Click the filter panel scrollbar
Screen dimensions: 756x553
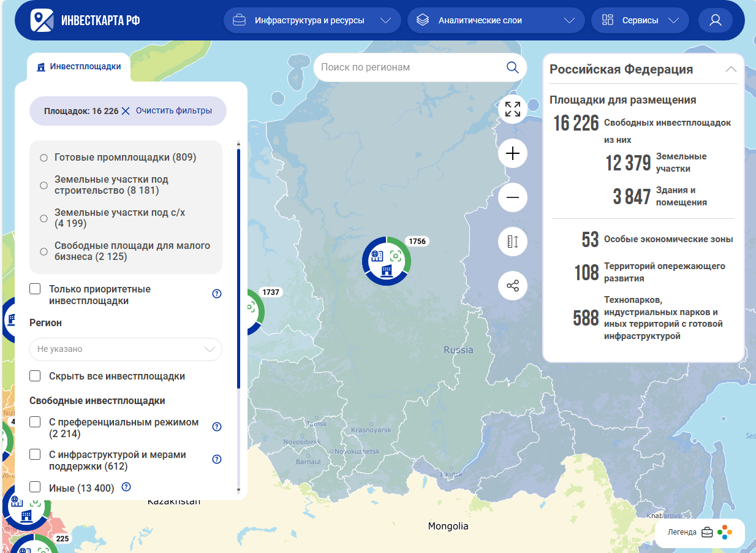click(239, 269)
